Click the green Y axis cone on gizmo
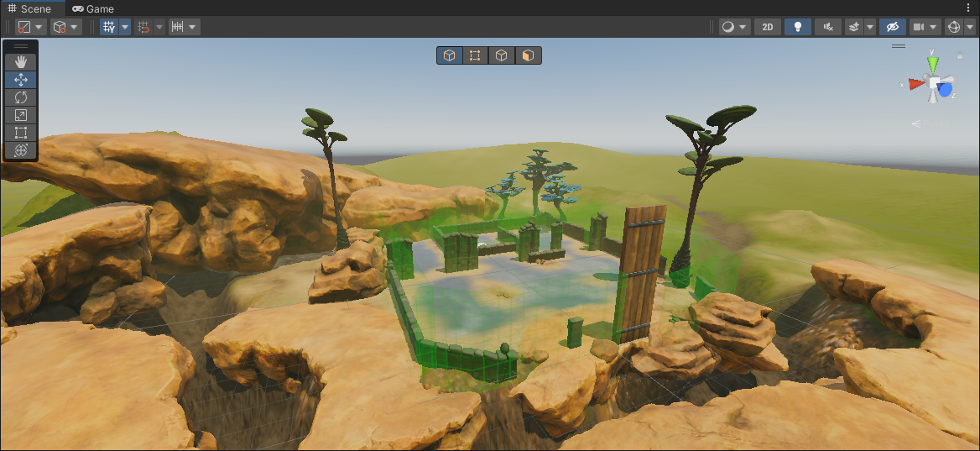This screenshot has width=980, height=451. point(933,65)
